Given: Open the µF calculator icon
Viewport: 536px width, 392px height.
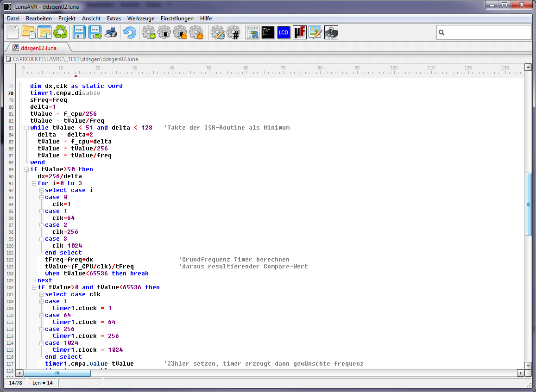Looking at the screenshot, I should 299,32.
